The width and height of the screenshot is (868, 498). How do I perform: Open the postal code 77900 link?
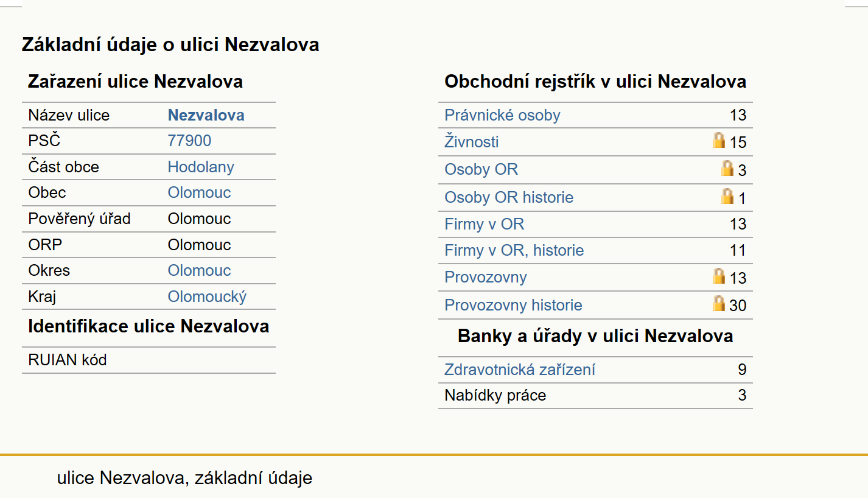(x=189, y=141)
